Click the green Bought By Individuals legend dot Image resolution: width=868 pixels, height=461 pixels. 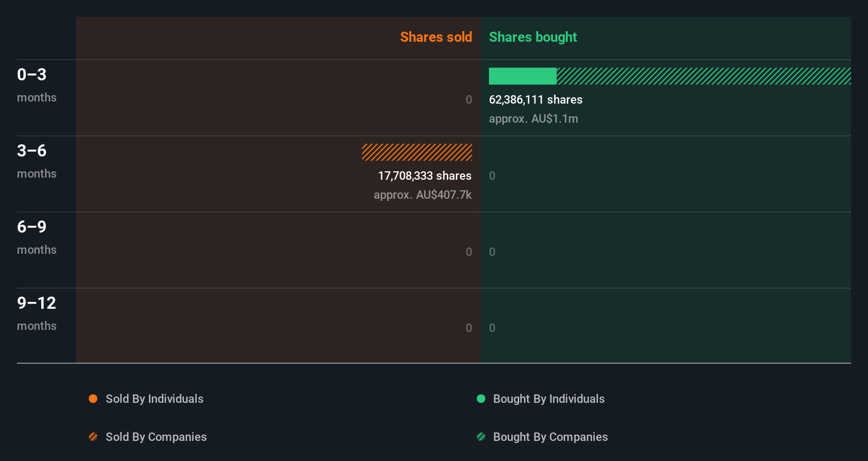[x=481, y=399]
